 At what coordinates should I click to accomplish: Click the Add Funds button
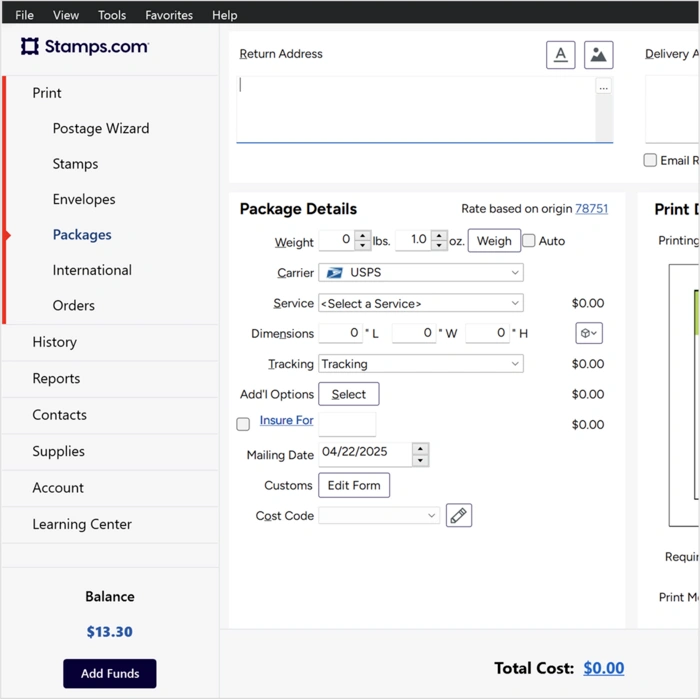click(110, 673)
